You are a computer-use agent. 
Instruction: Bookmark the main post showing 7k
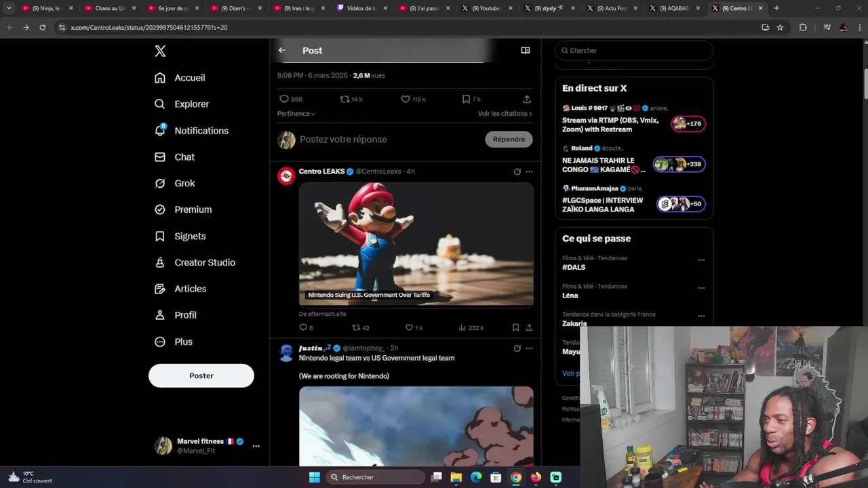tap(471, 99)
